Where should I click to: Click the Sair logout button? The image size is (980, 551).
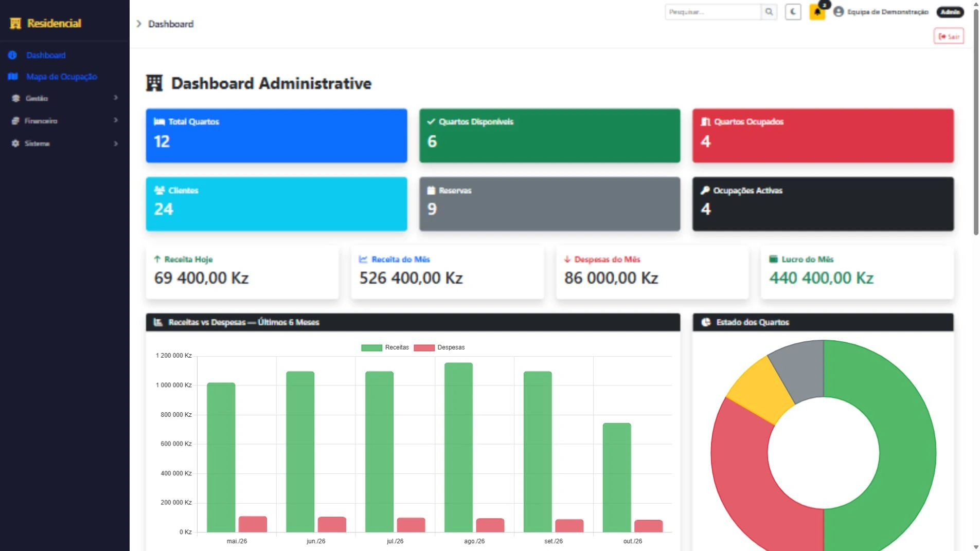pyautogui.click(x=949, y=36)
